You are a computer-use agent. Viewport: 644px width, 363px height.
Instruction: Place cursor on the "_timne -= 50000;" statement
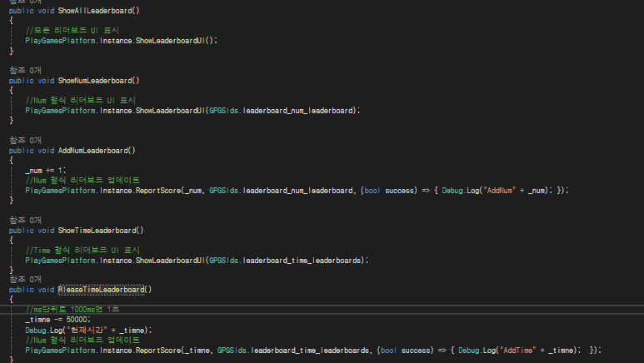[x=58, y=320]
